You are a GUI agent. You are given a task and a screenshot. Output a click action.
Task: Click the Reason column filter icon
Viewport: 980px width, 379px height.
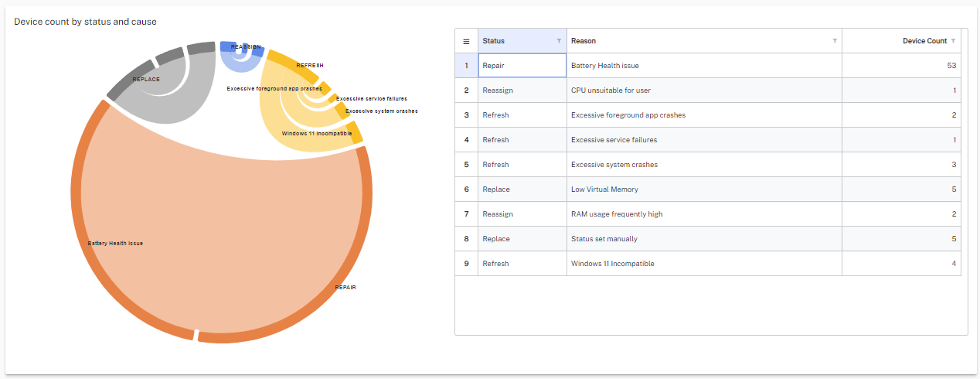tap(835, 41)
